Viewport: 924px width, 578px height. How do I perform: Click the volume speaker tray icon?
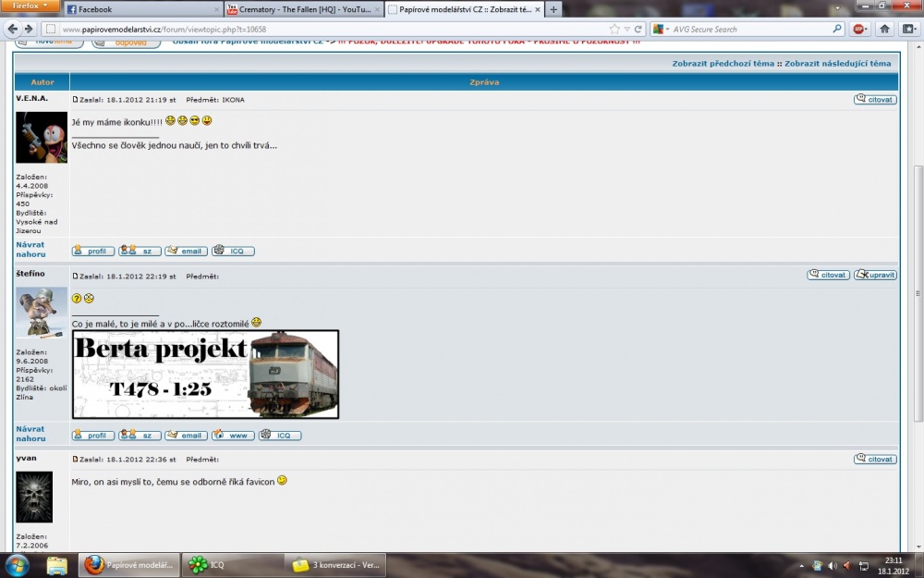pyautogui.click(x=833, y=566)
